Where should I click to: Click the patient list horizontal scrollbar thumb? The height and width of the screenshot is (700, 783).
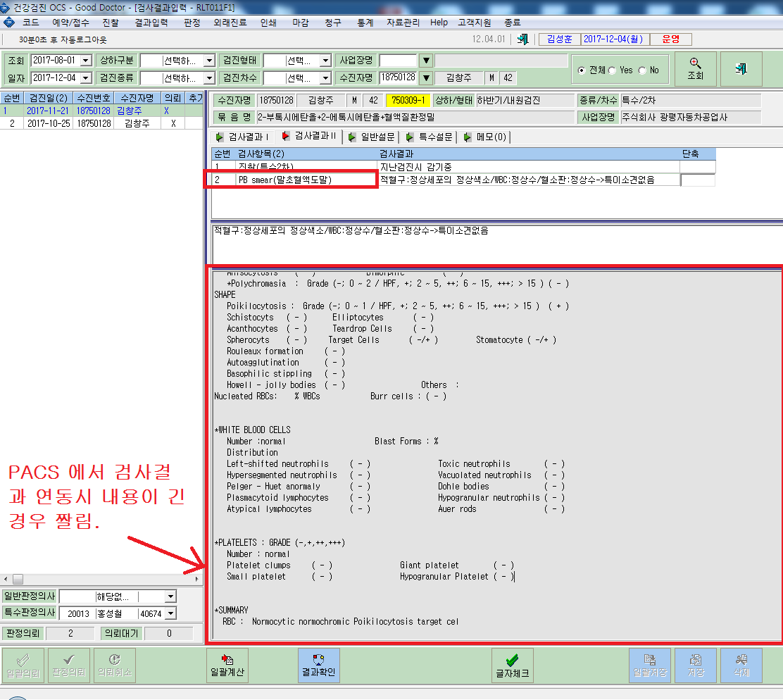coord(18,579)
